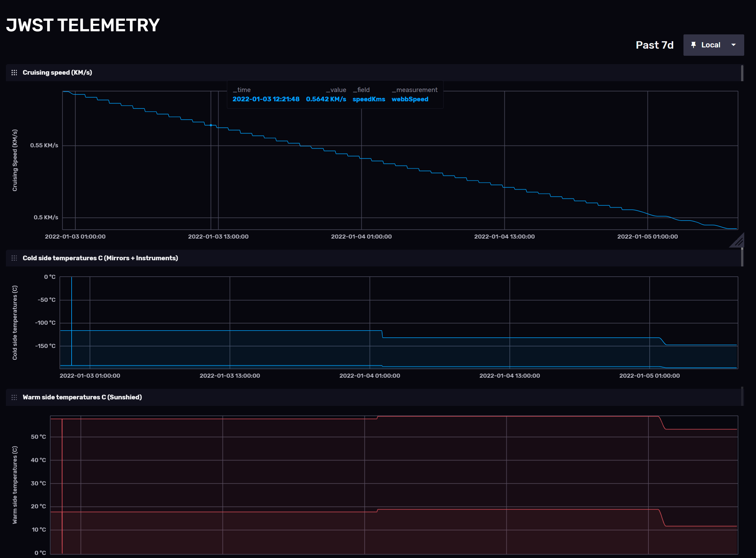Click the 2022-01-03 12:21:48 tooltip timestamp

(x=266, y=99)
